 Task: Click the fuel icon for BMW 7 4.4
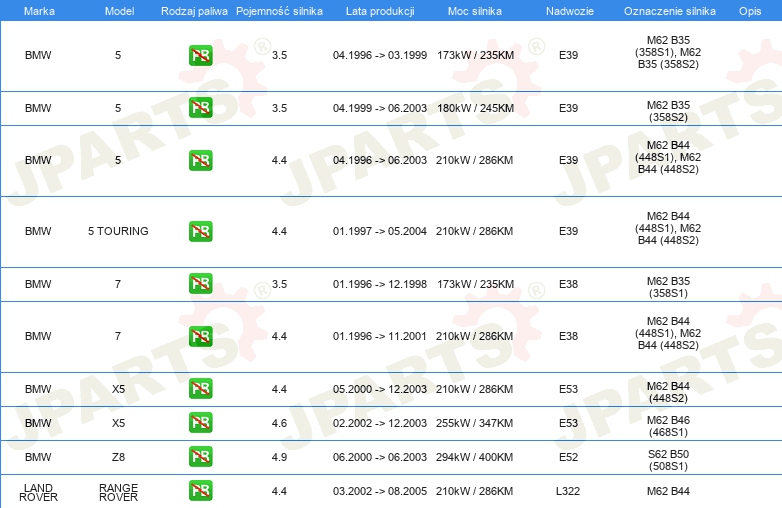200,336
